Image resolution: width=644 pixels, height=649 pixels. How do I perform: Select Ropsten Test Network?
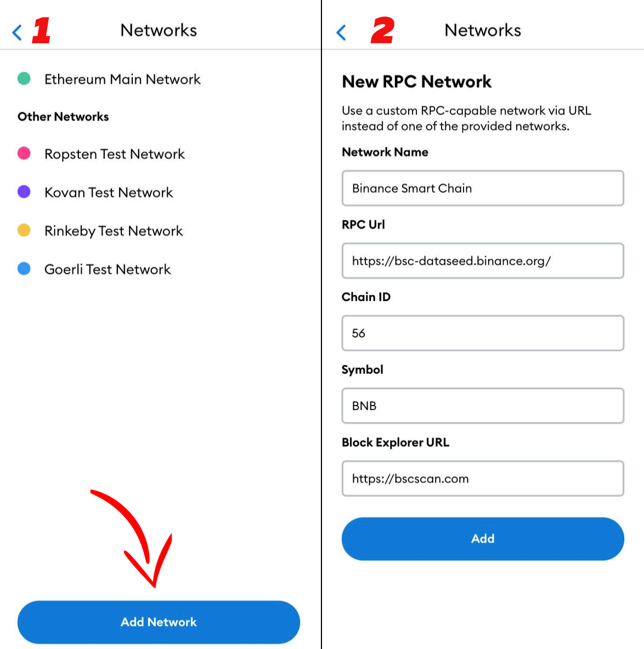(114, 154)
